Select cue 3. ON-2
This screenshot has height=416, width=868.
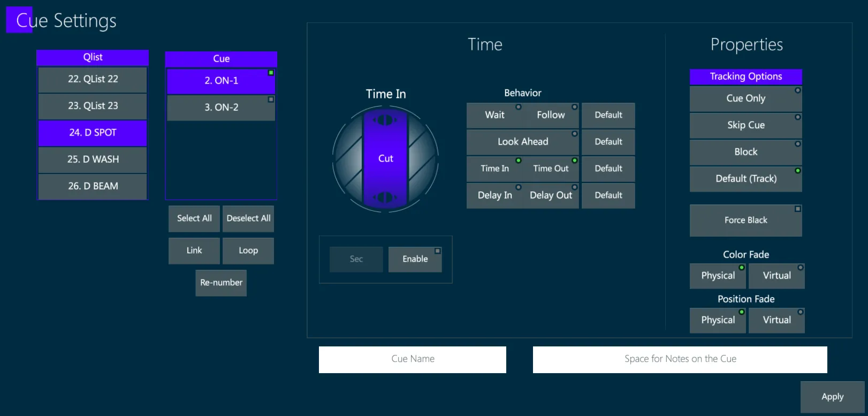(x=221, y=108)
